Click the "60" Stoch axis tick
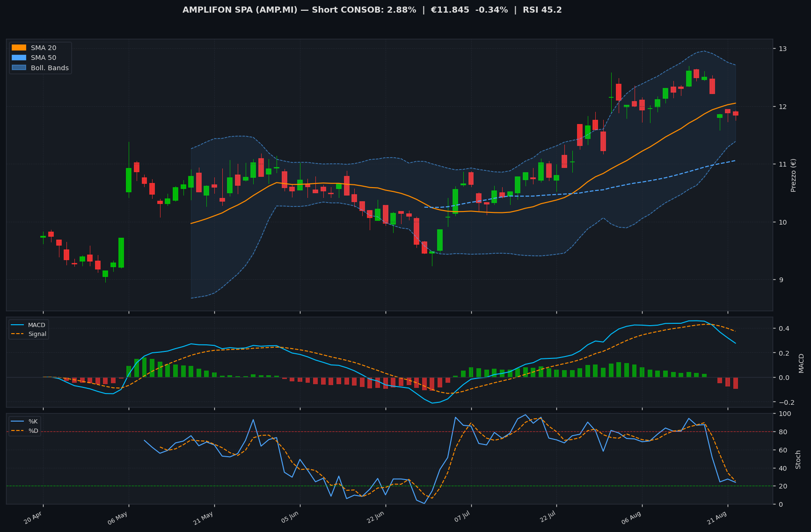 782,450
